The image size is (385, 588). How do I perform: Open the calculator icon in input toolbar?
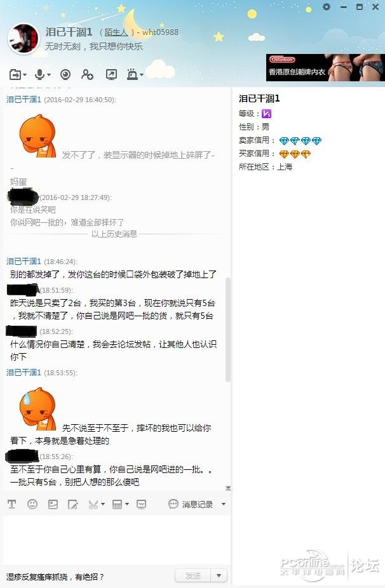click(x=117, y=504)
